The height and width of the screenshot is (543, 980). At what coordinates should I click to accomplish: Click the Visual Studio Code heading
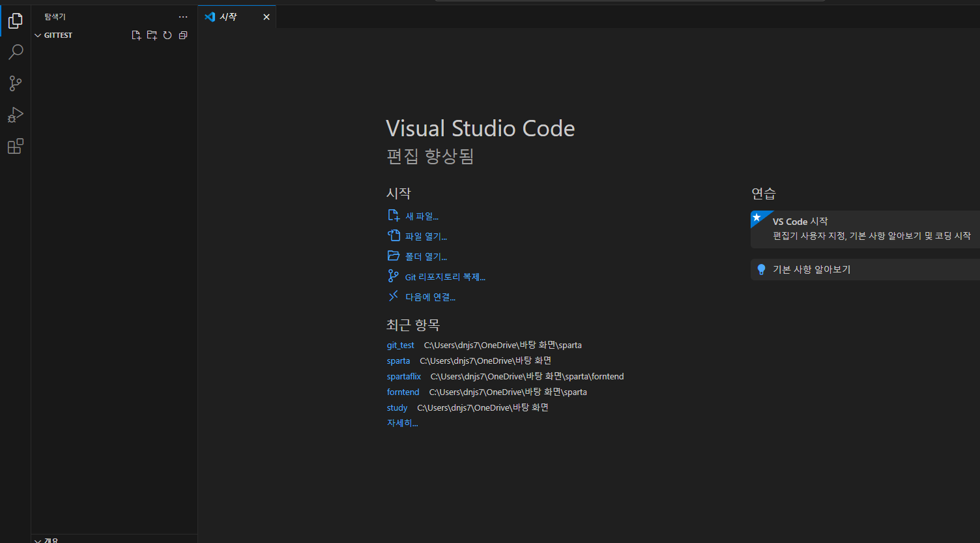click(480, 128)
